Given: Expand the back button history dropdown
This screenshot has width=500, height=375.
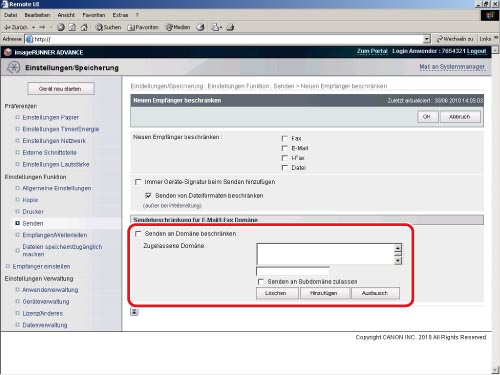Looking at the screenshot, I should point(34,27).
